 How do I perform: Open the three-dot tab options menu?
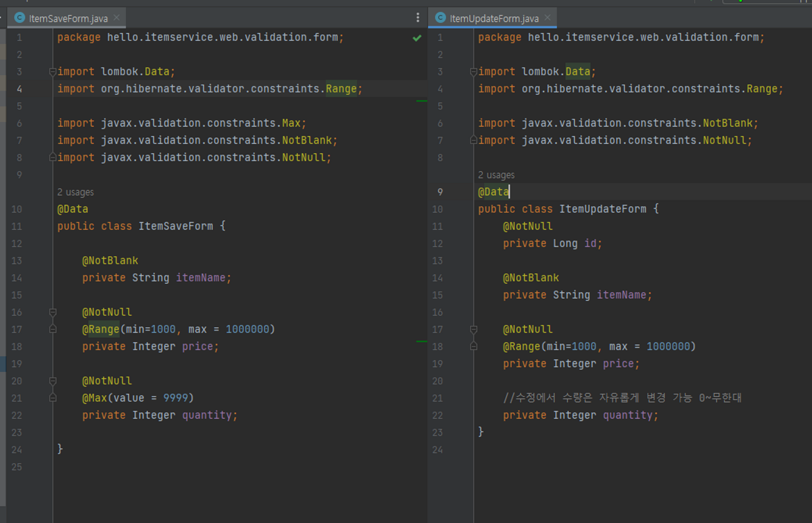tap(418, 17)
